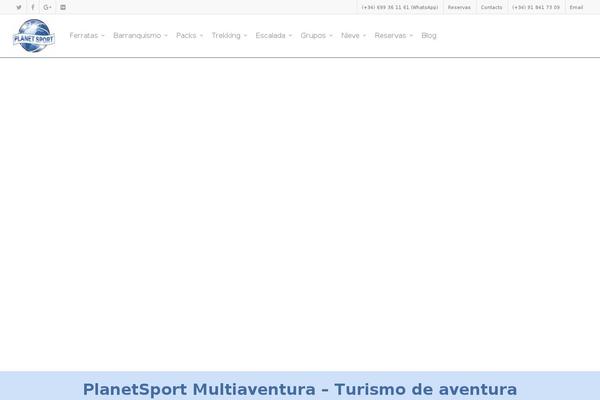Open the Twitter social icon

[x=19, y=7]
